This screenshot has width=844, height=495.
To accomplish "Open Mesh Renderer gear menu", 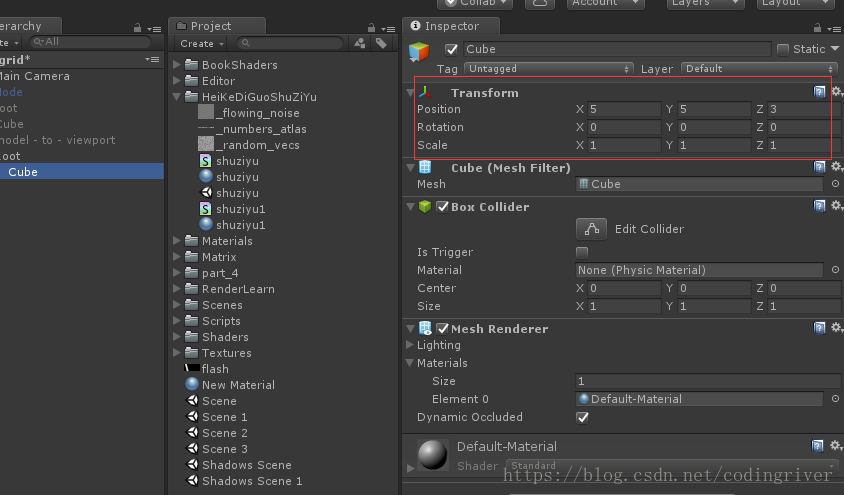I will point(837,328).
